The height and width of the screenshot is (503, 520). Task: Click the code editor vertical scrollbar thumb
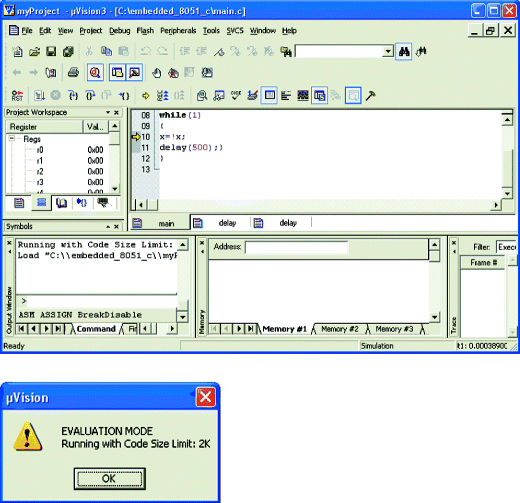pyautogui.click(x=507, y=167)
